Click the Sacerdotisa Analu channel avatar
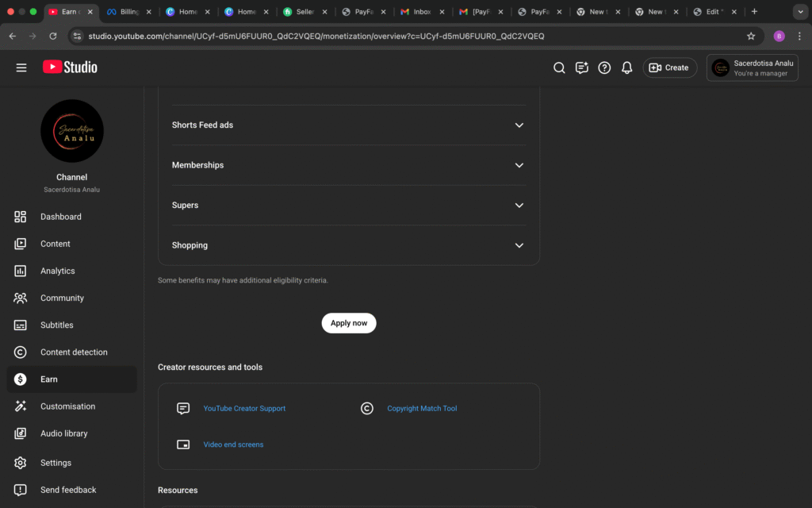Image resolution: width=812 pixels, height=508 pixels. click(x=72, y=131)
